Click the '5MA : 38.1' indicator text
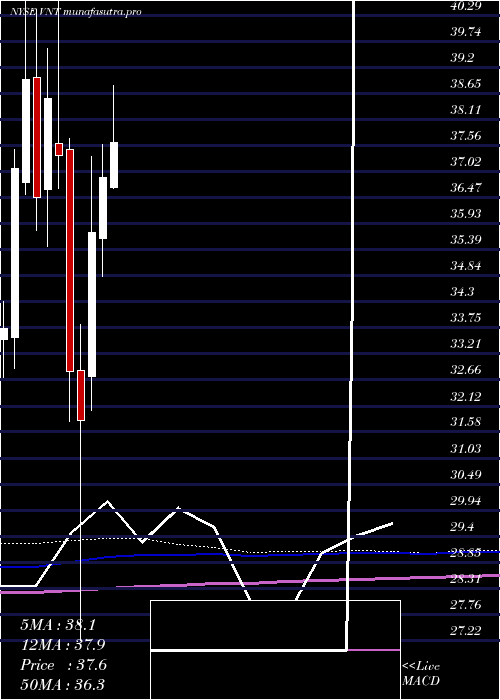 pos(58,625)
